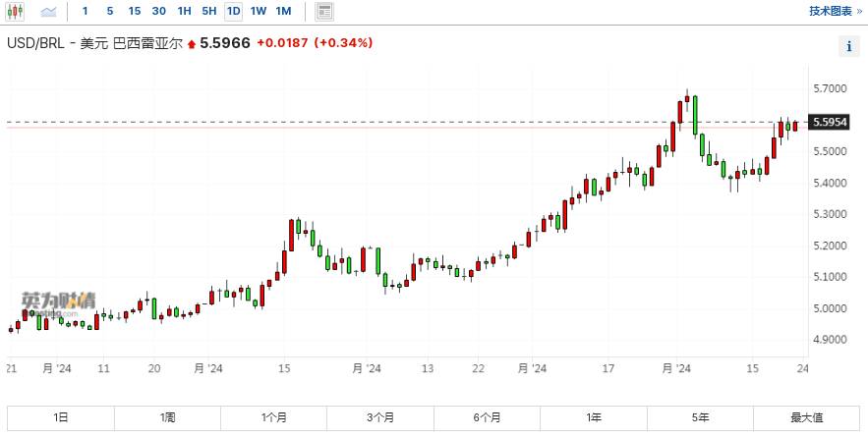
Task: Show the 最大值 maximum range
Action: pyautogui.click(x=806, y=417)
